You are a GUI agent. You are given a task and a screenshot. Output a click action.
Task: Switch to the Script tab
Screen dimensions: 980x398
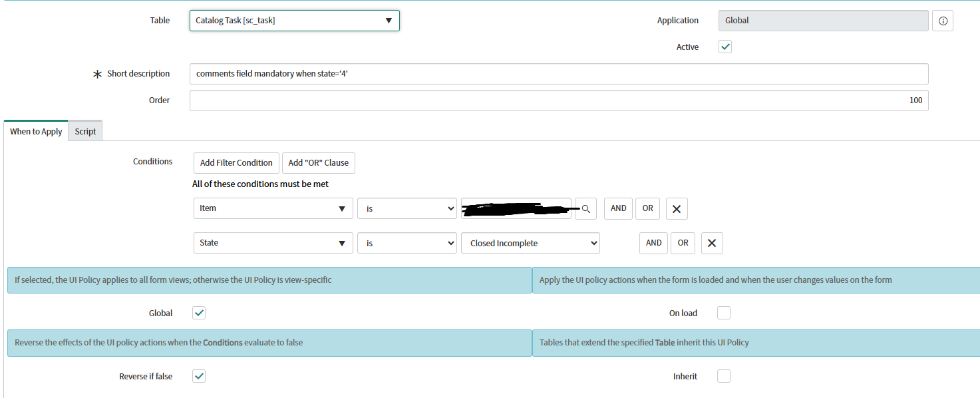85,131
